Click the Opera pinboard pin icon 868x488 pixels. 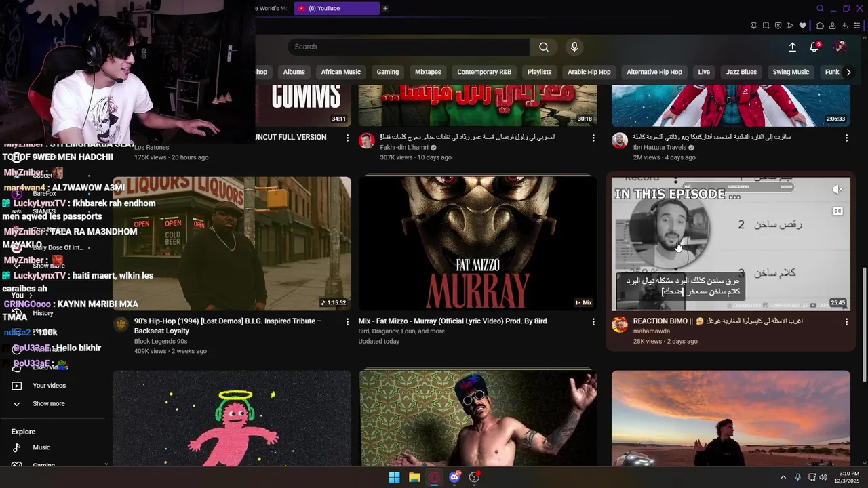click(x=753, y=26)
